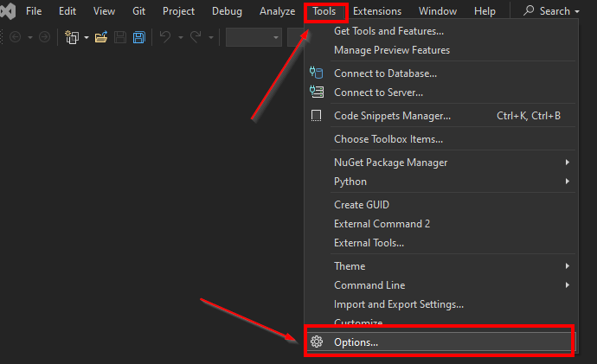
Task: Open the Project menu
Action: pyautogui.click(x=178, y=11)
